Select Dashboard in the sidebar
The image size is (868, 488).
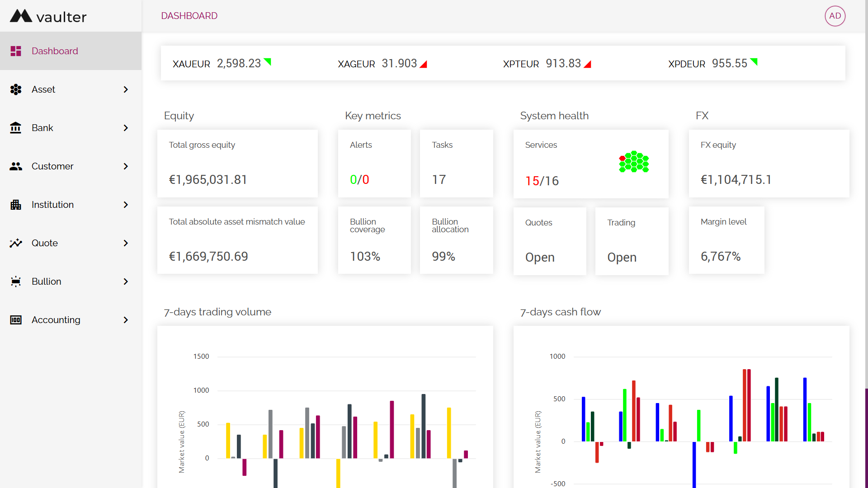click(71, 51)
